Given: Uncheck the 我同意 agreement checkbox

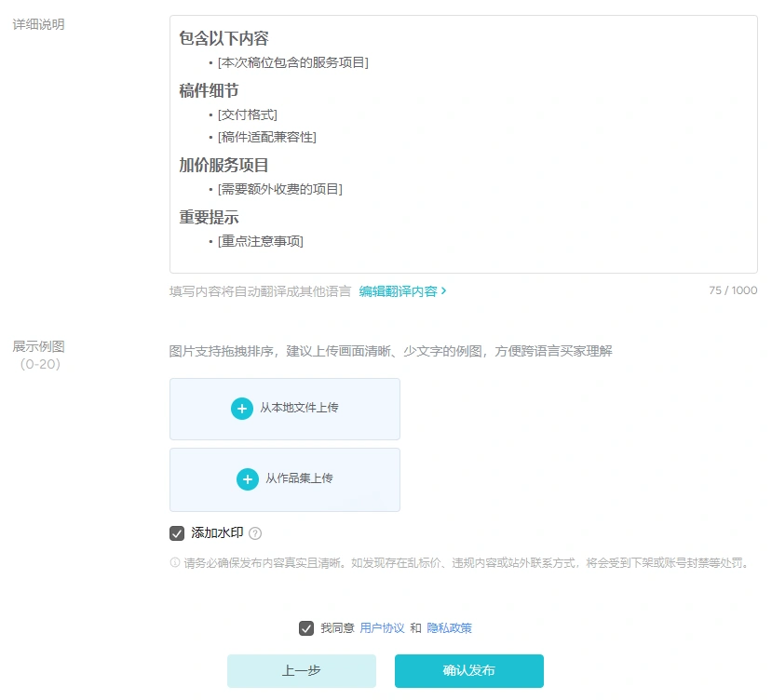Looking at the screenshot, I should tap(306, 627).
